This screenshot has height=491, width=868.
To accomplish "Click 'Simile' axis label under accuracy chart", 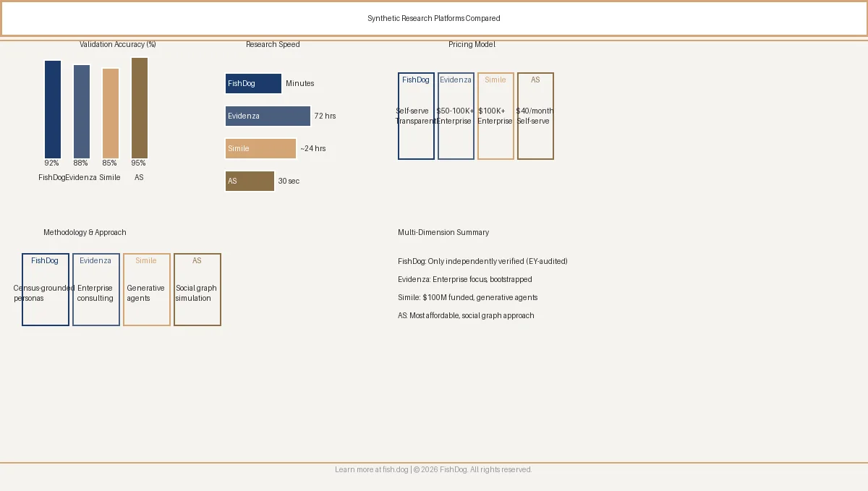I will tap(110, 177).
